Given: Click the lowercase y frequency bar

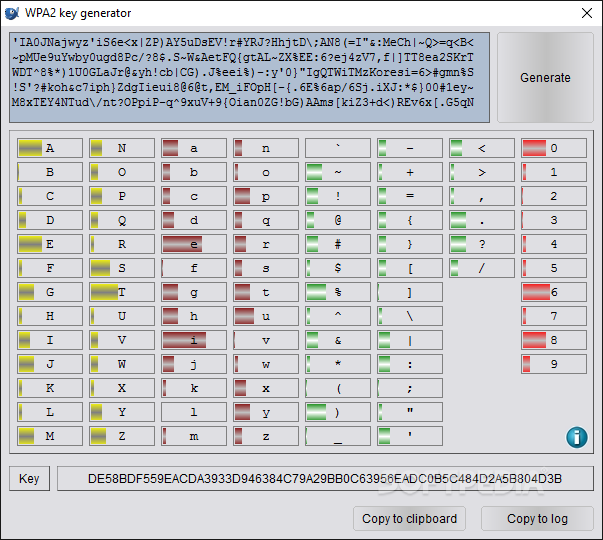Looking at the screenshot, I should point(266,412).
